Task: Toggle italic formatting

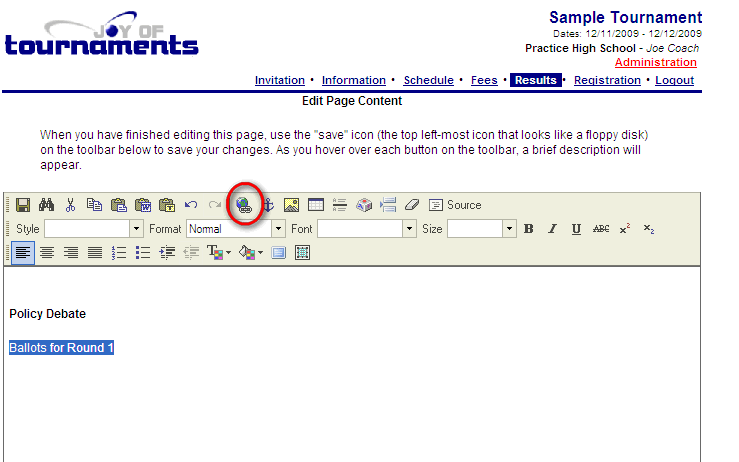Action: [552, 229]
